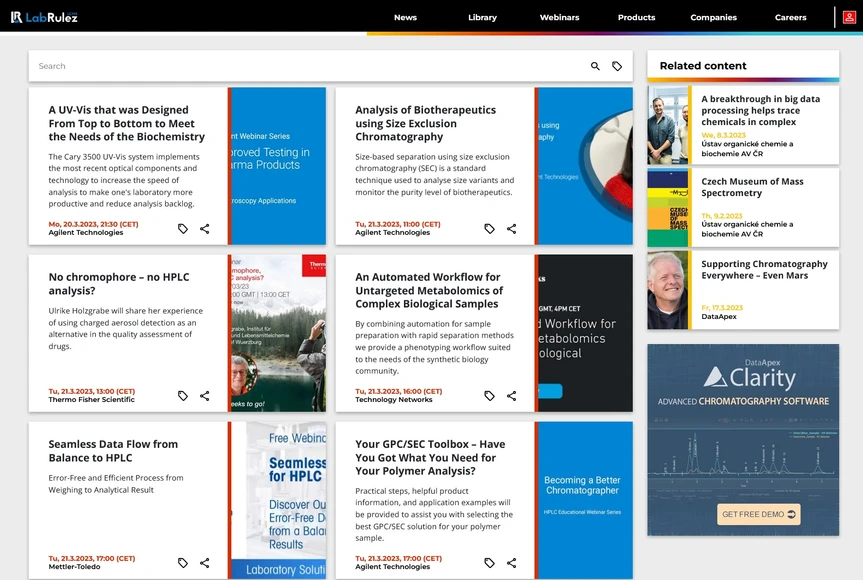The height and width of the screenshot is (580, 863).
Task: Click Czech Museum of Mass Spectrometry thumbnail
Action: point(668,207)
